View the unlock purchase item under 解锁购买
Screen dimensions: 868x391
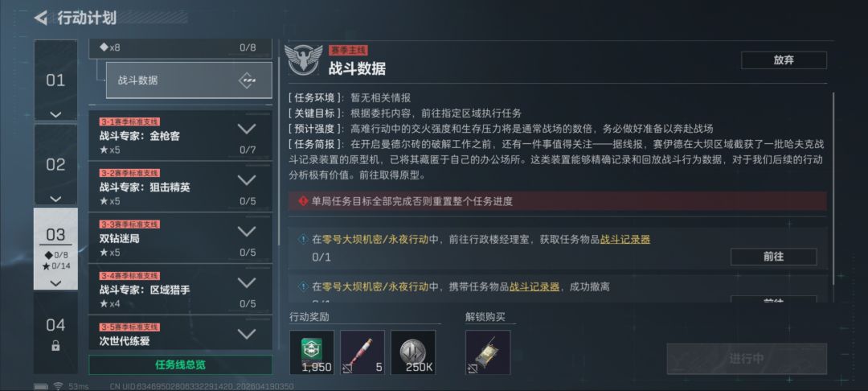[488, 352]
